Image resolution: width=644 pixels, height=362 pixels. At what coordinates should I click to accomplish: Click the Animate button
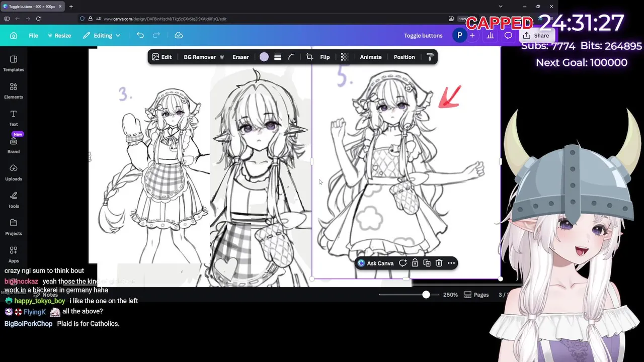coord(371,57)
